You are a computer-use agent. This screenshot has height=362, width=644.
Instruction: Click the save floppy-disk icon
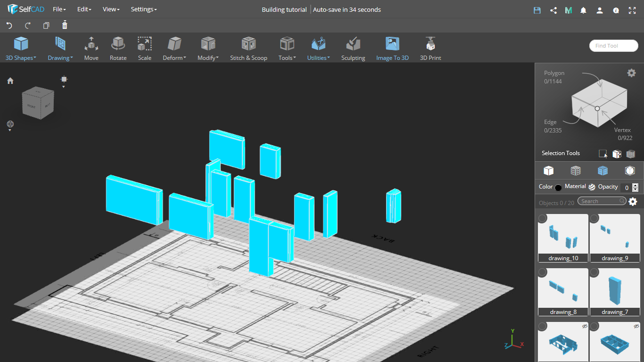[537, 10]
